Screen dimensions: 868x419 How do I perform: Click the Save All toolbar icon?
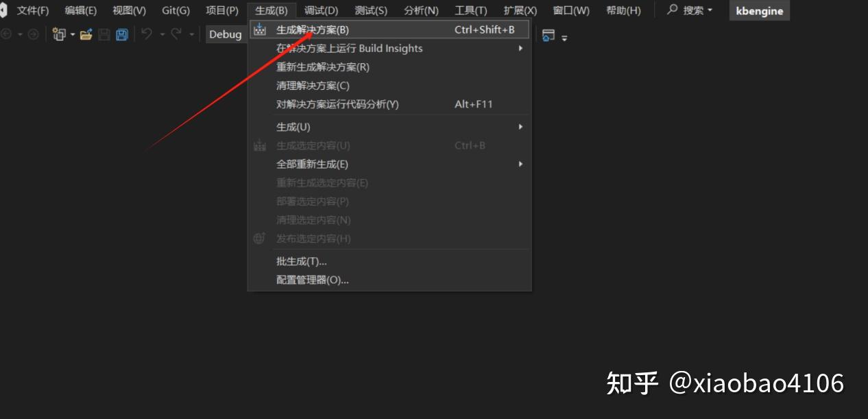pyautogui.click(x=121, y=34)
